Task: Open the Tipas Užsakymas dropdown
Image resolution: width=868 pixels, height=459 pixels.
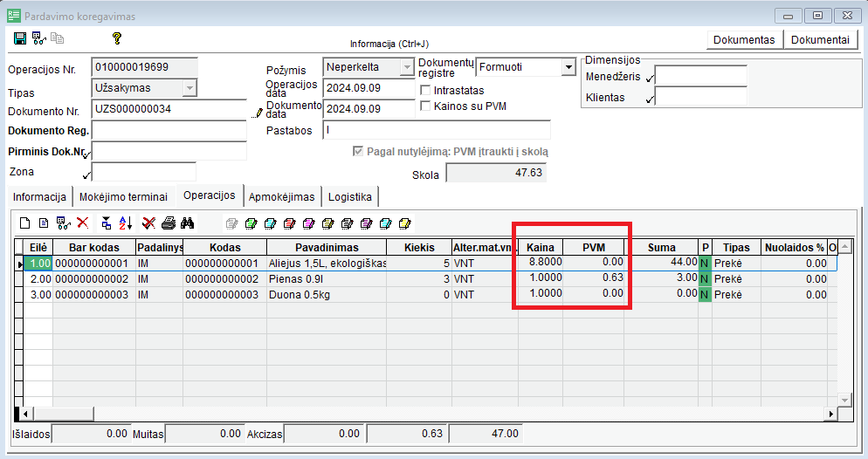Action: (189, 88)
